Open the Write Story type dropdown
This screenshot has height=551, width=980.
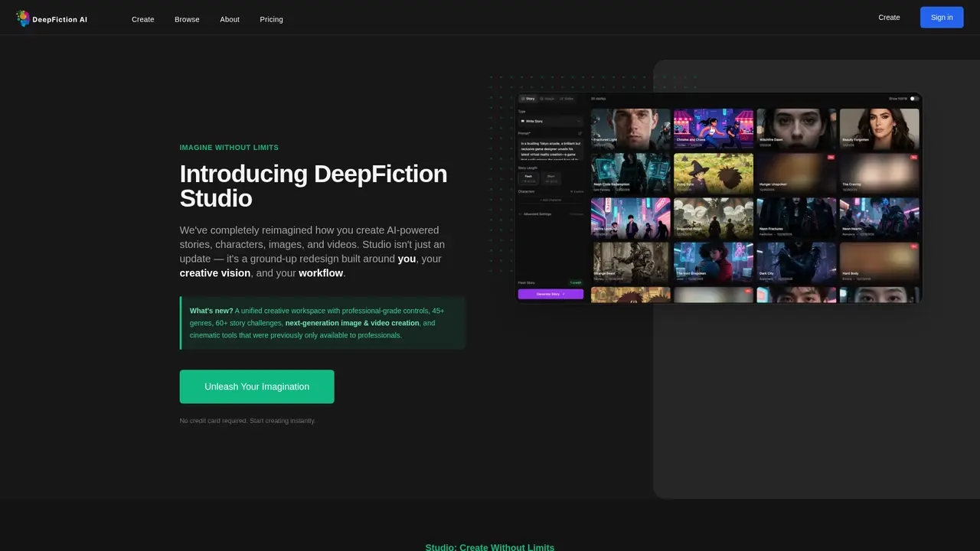[x=550, y=121]
